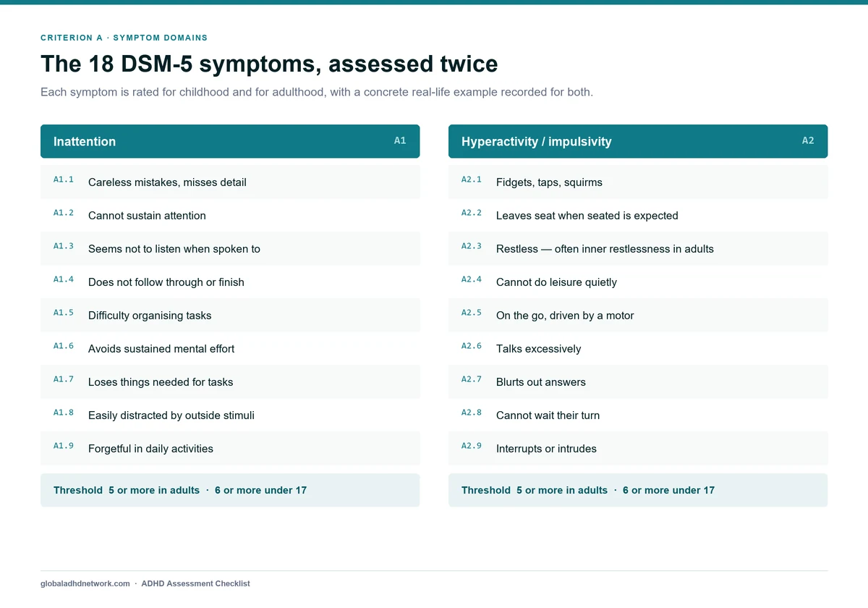This screenshot has height=608, width=868.
Task: Select the Fidgets, taps, squirms row
Action: pyautogui.click(x=638, y=182)
